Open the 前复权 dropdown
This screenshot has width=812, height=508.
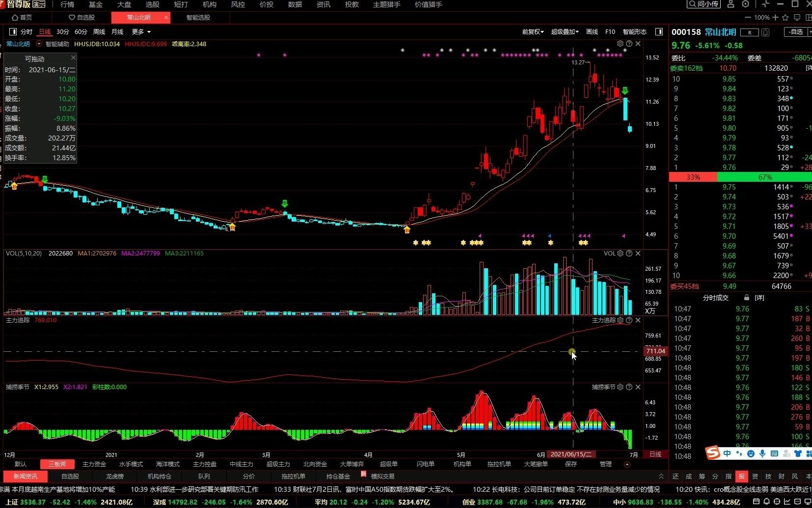tap(533, 32)
